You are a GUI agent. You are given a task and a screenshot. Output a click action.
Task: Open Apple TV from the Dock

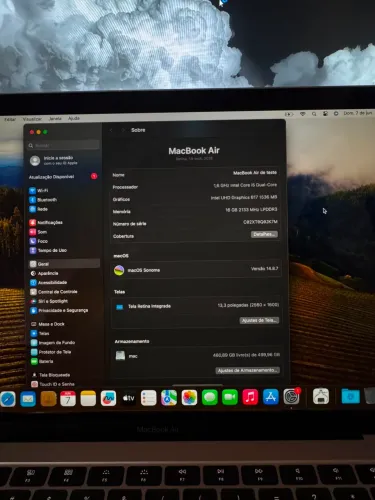(129, 398)
